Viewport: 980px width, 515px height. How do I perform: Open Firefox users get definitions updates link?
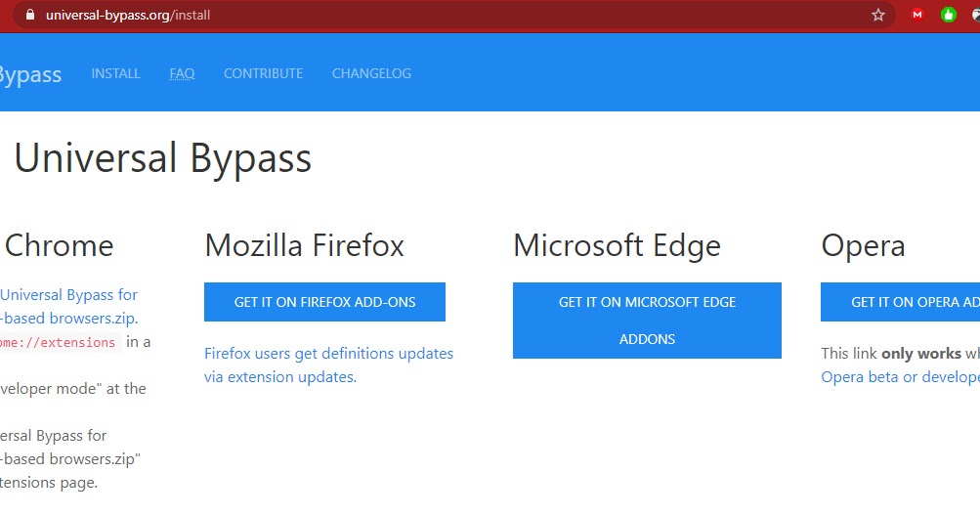(x=328, y=365)
